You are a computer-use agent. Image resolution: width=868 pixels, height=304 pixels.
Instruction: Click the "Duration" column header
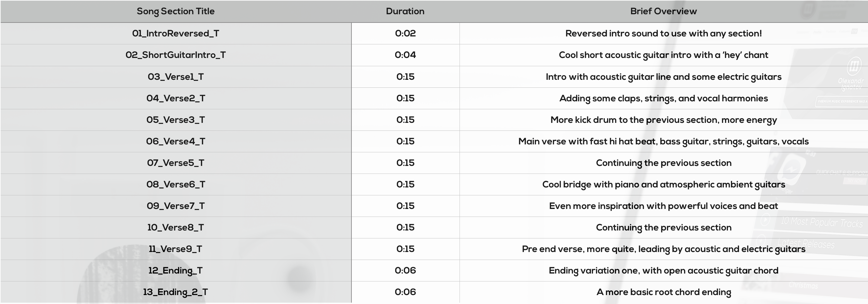click(x=405, y=12)
